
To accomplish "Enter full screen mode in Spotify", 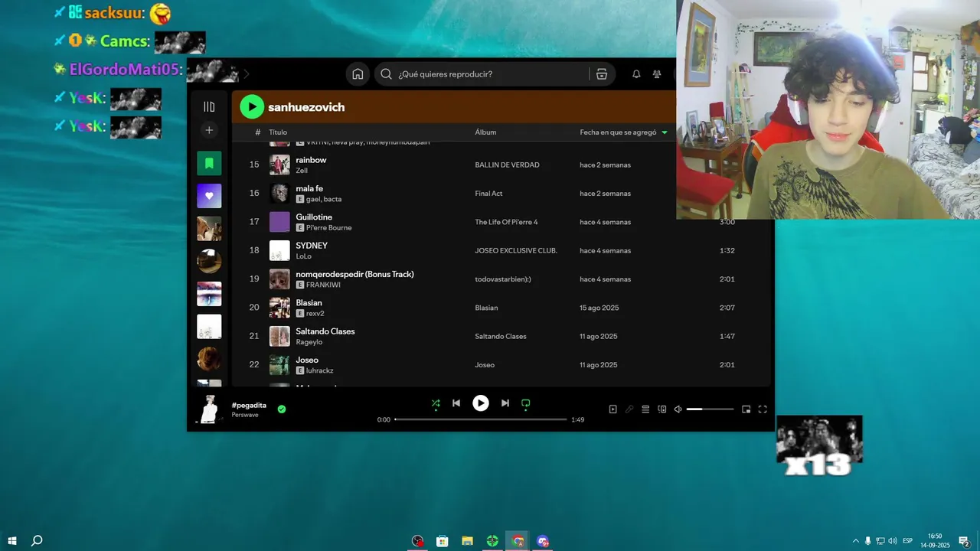I will 763,409.
